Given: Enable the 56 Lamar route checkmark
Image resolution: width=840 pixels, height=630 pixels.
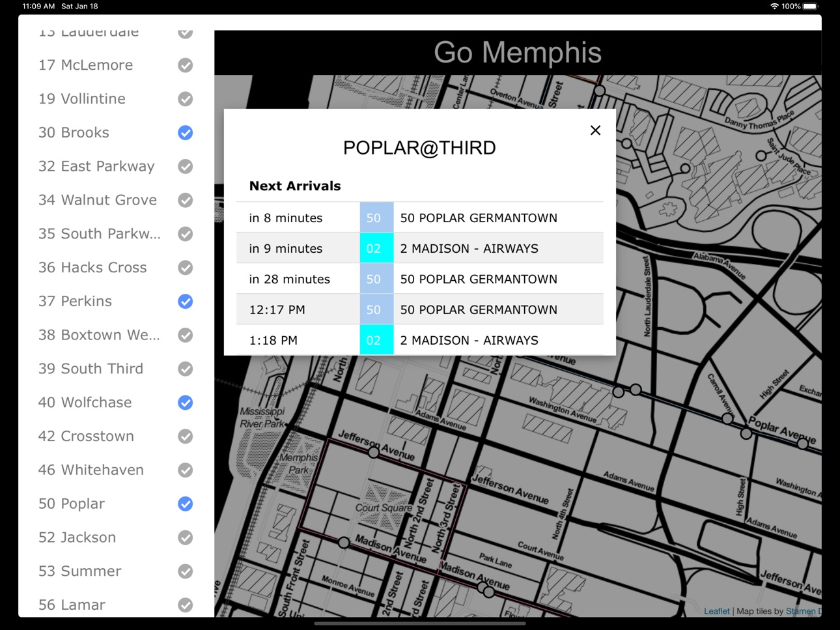Looking at the screenshot, I should (x=186, y=605).
